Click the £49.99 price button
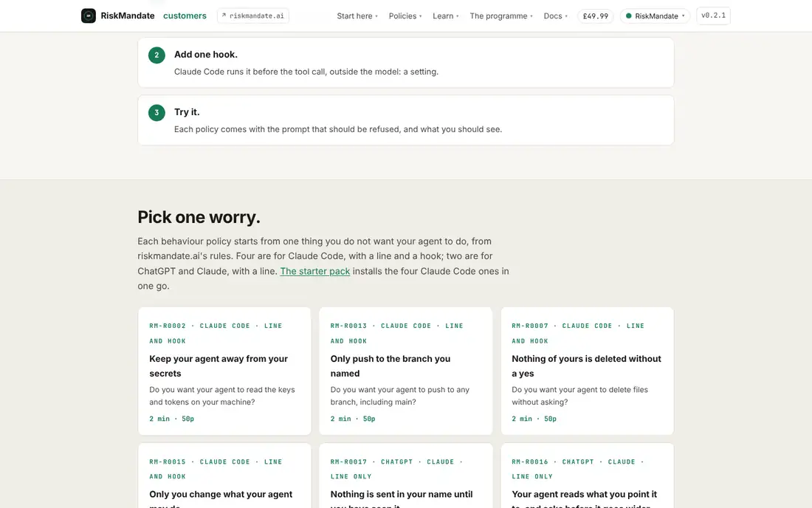The image size is (812, 508). point(596,16)
